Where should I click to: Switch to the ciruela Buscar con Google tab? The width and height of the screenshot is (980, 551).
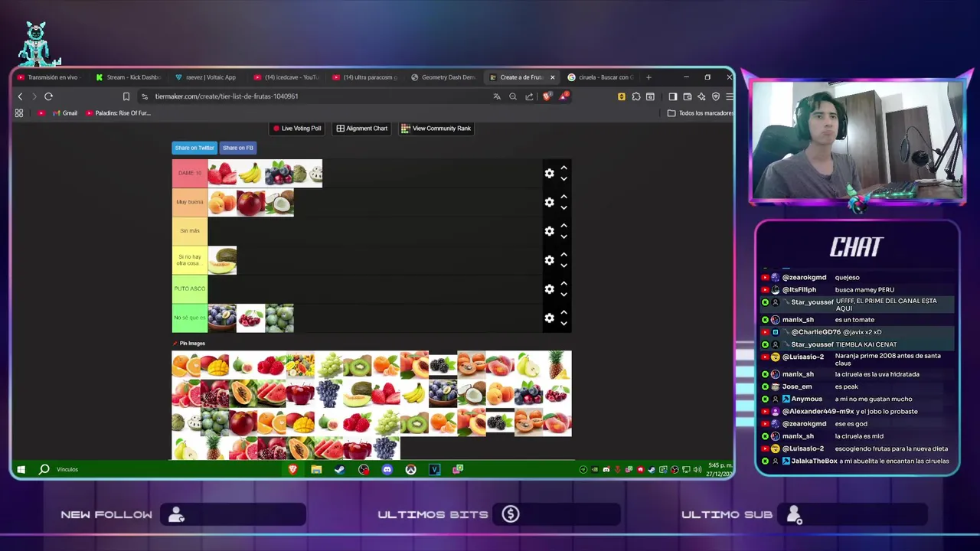coord(599,77)
